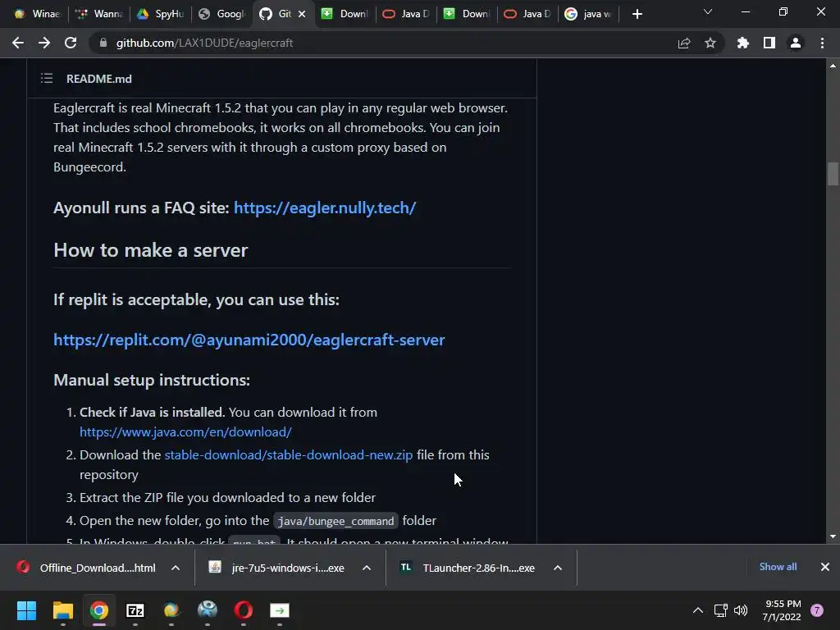The height and width of the screenshot is (630, 840).
Task: Click the java/bungee_command code text
Action: pos(336,521)
